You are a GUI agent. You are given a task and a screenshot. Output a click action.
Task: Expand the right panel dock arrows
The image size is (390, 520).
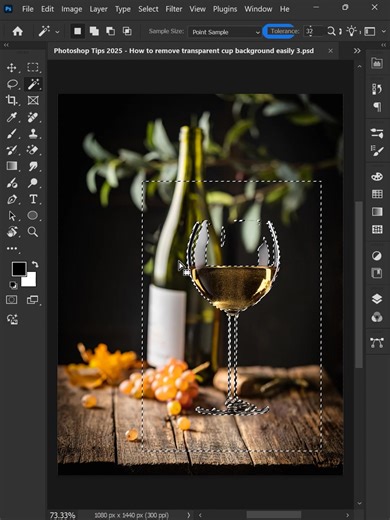(383, 45)
